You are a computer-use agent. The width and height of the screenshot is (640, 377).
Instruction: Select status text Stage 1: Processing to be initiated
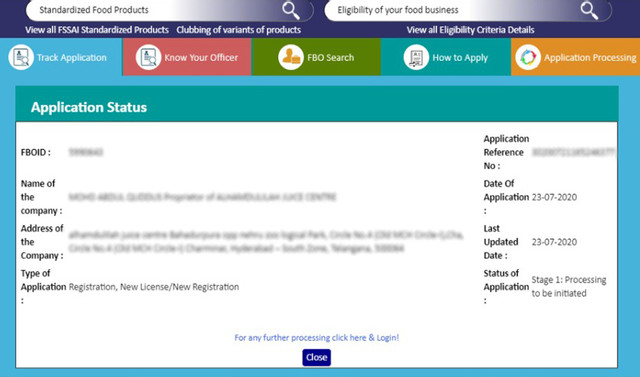pos(569,286)
